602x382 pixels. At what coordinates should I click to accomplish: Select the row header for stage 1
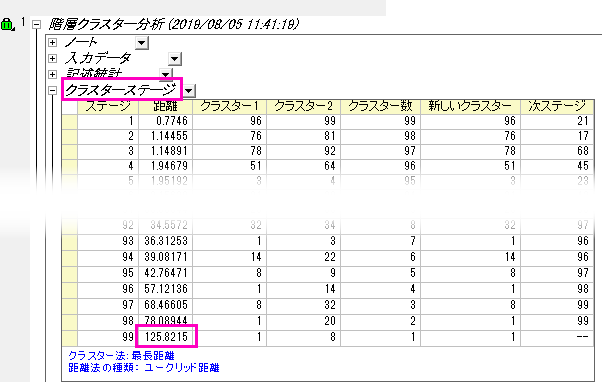pyautogui.click(x=69, y=121)
